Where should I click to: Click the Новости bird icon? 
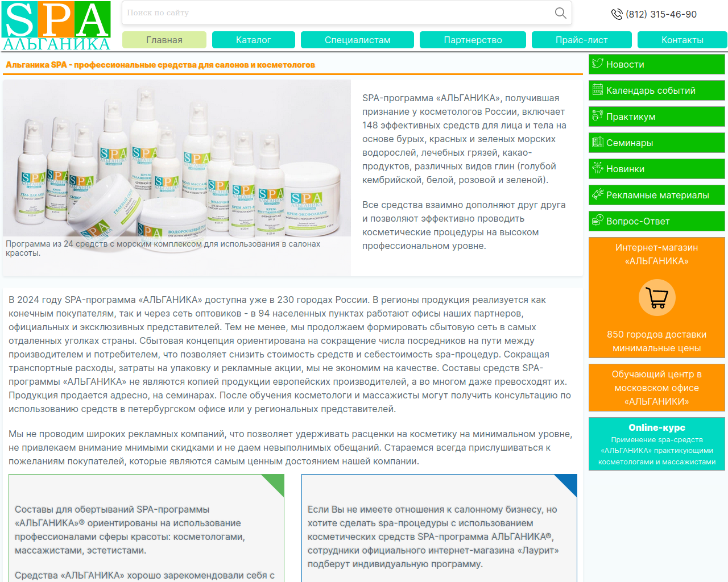click(597, 63)
